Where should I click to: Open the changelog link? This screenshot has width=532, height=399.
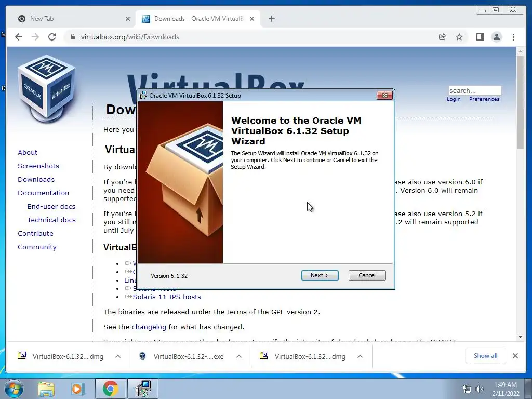pyautogui.click(x=149, y=327)
